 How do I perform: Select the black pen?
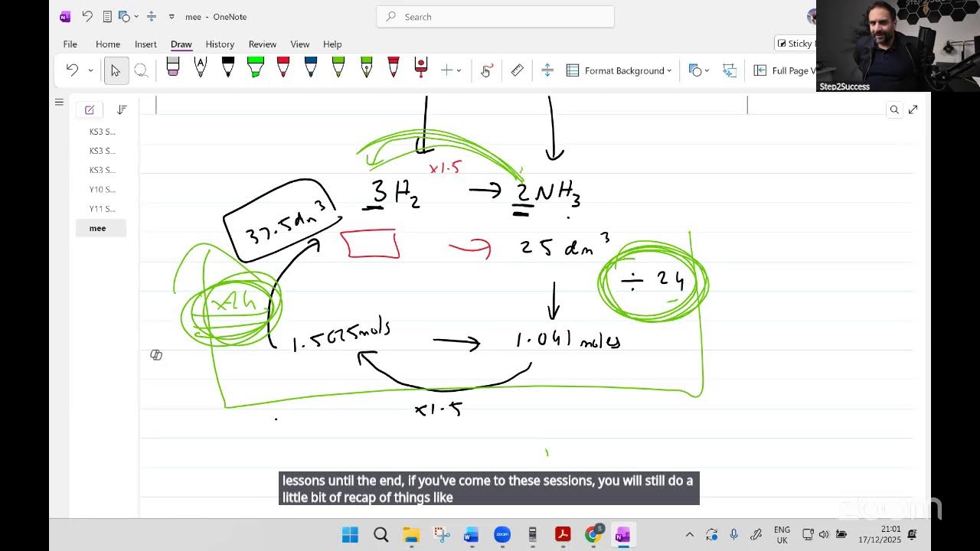tap(228, 67)
